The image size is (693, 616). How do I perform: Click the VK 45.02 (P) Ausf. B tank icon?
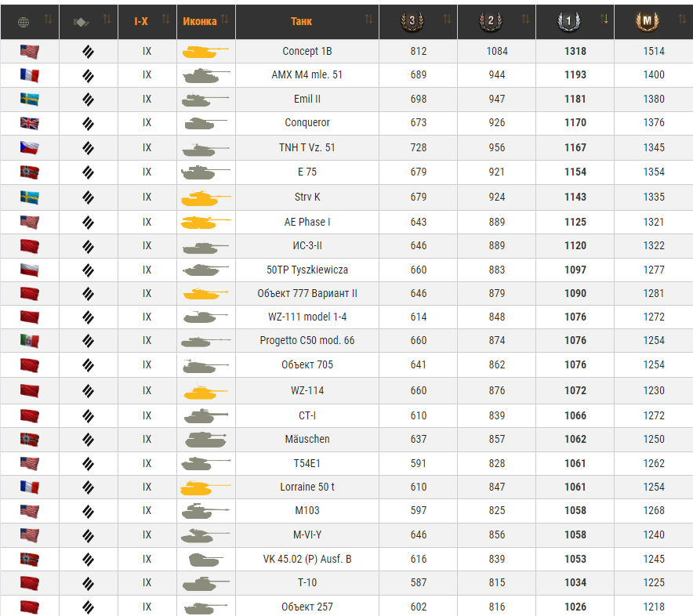pyautogui.click(x=205, y=560)
